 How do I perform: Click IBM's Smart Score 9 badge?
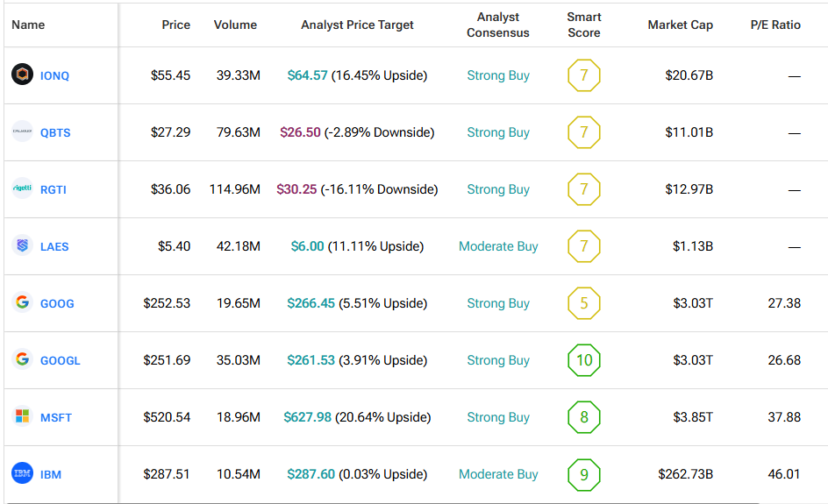[584, 474]
